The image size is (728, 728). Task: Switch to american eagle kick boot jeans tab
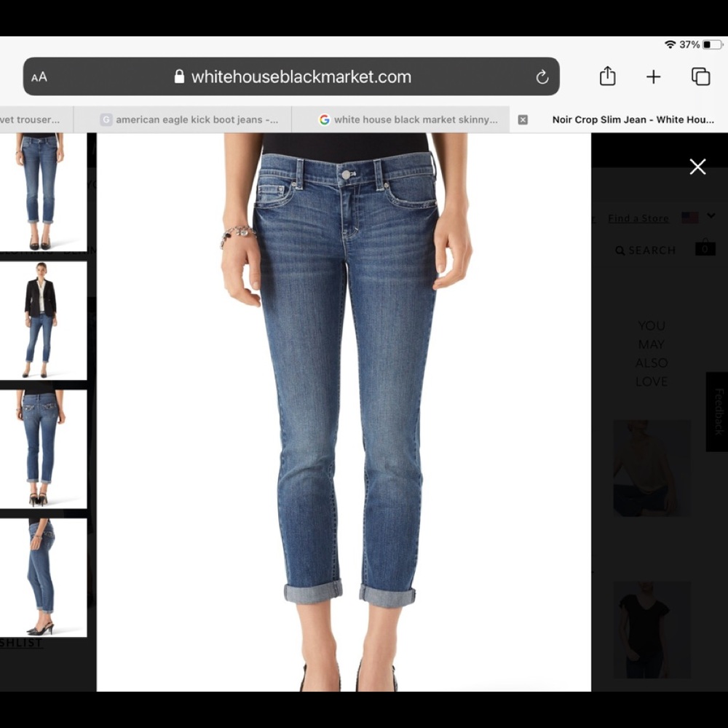click(183, 120)
